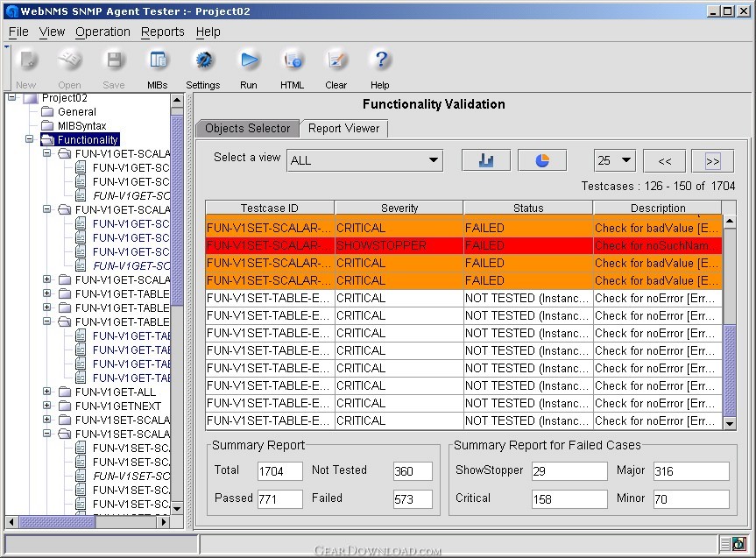
Task: Click the Minor field showing 70
Action: click(x=691, y=499)
